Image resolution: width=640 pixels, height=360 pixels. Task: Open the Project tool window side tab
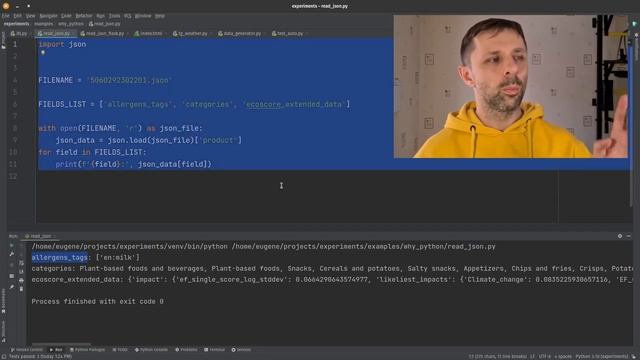[3, 41]
